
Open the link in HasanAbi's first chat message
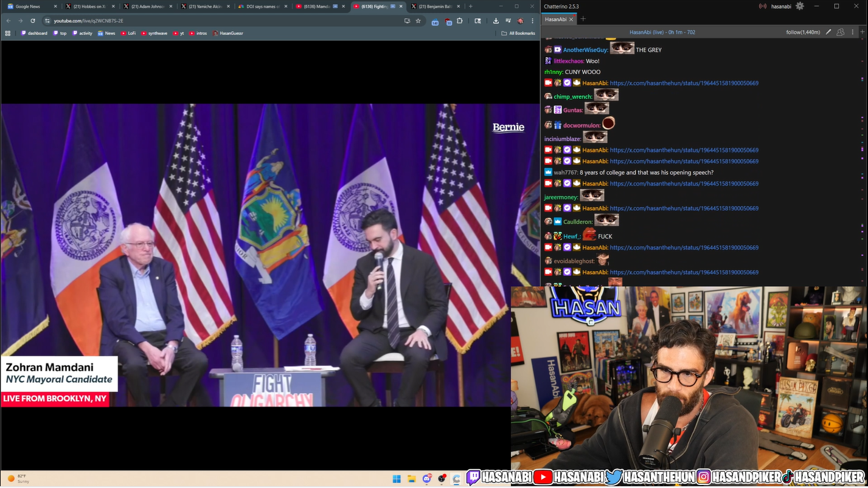[x=684, y=83]
